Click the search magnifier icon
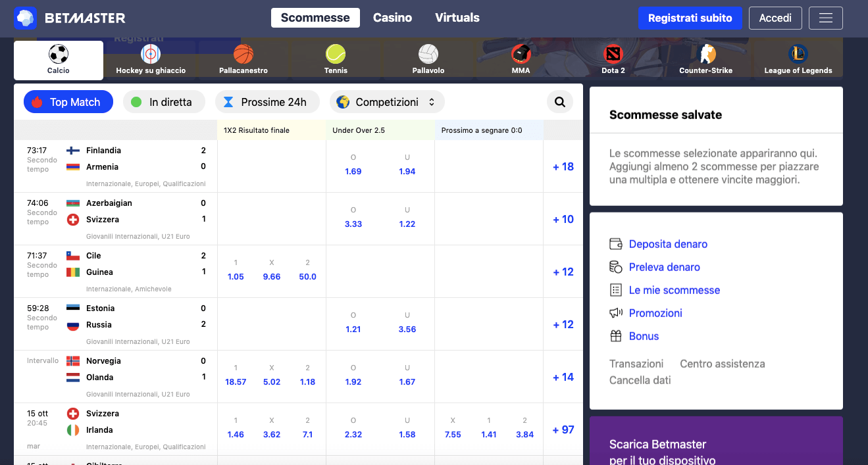The image size is (868, 465). point(559,101)
